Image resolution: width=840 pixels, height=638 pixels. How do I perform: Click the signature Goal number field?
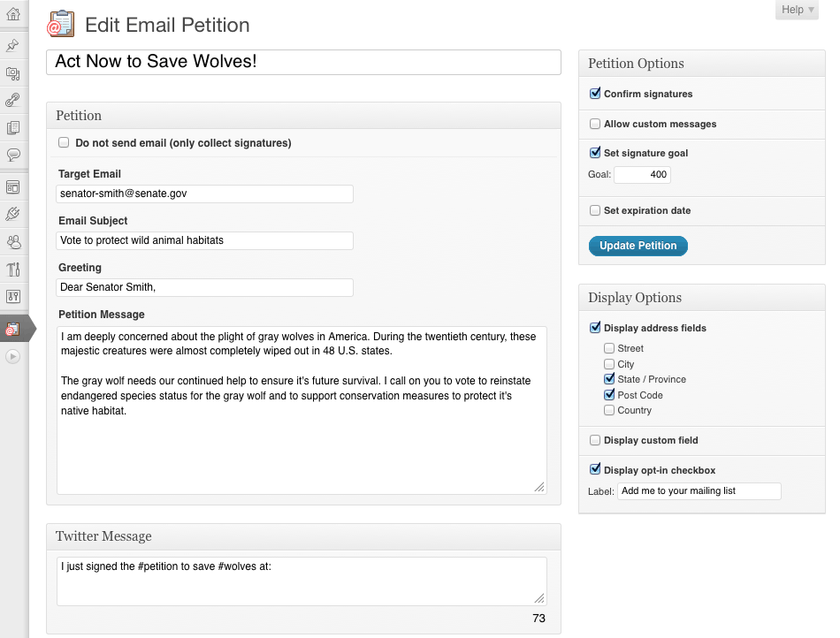[642, 175]
